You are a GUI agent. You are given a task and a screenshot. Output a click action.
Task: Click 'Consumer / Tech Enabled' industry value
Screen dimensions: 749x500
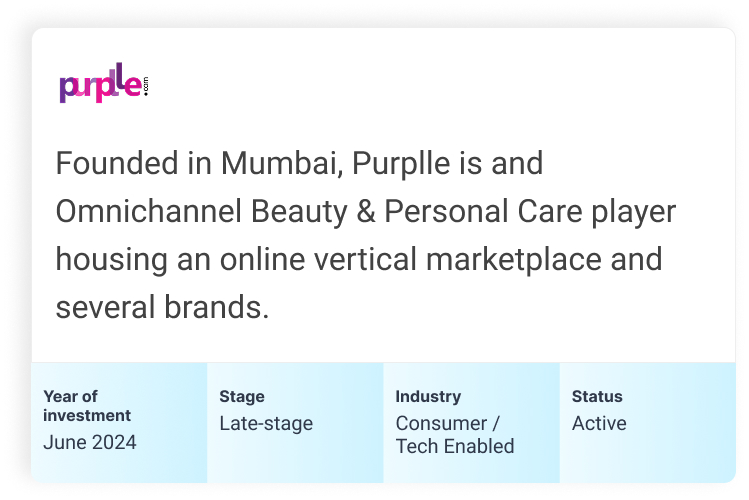click(x=455, y=435)
